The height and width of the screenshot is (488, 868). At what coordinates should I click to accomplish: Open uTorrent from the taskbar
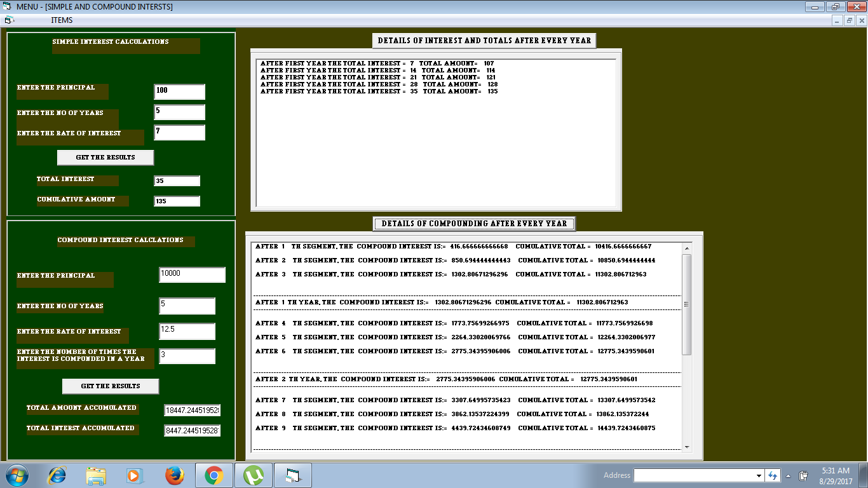pos(254,475)
